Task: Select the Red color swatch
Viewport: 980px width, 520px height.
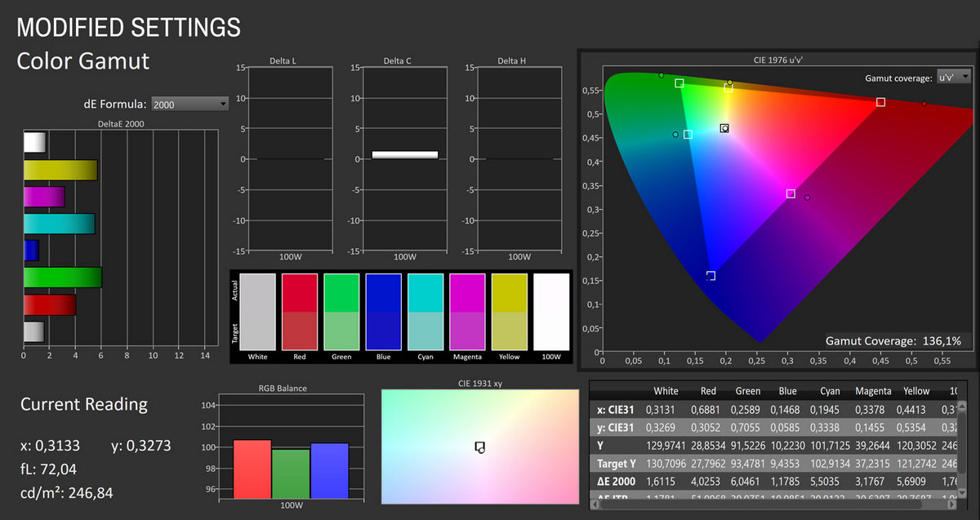Action: click(x=299, y=312)
